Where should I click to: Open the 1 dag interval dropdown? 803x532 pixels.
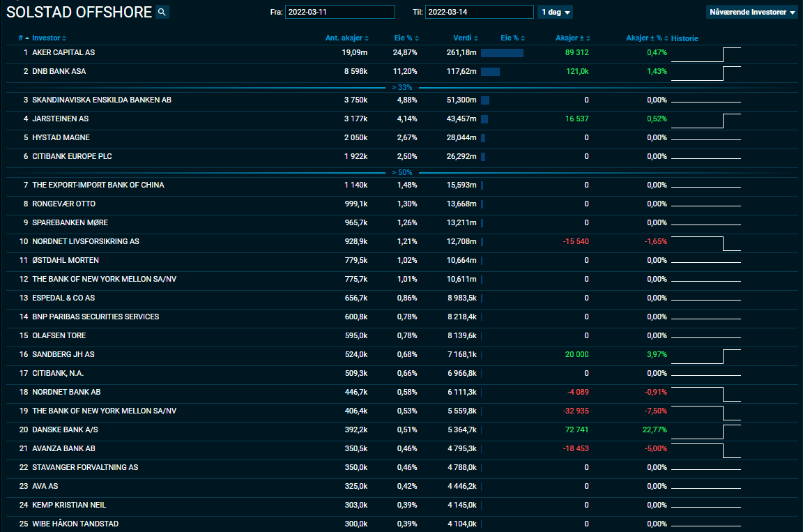point(555,12)
